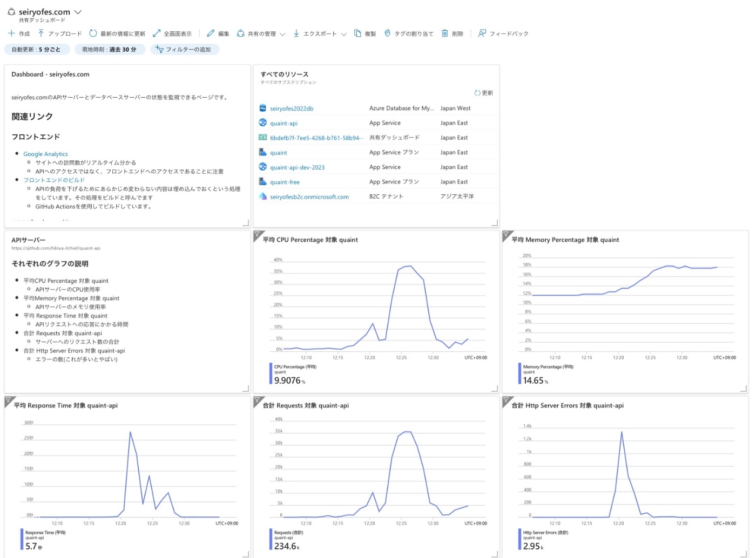Click resize corner handle of すべてのリソース tile
The image size is (756, 558).
[494, 222]
